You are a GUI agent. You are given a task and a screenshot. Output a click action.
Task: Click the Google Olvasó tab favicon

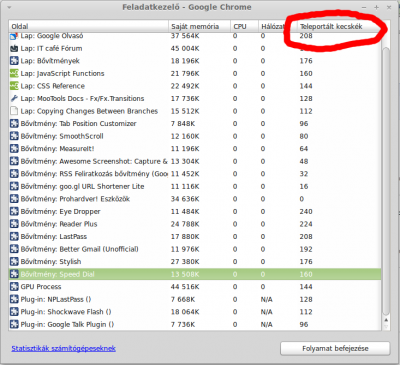(14, 36)
